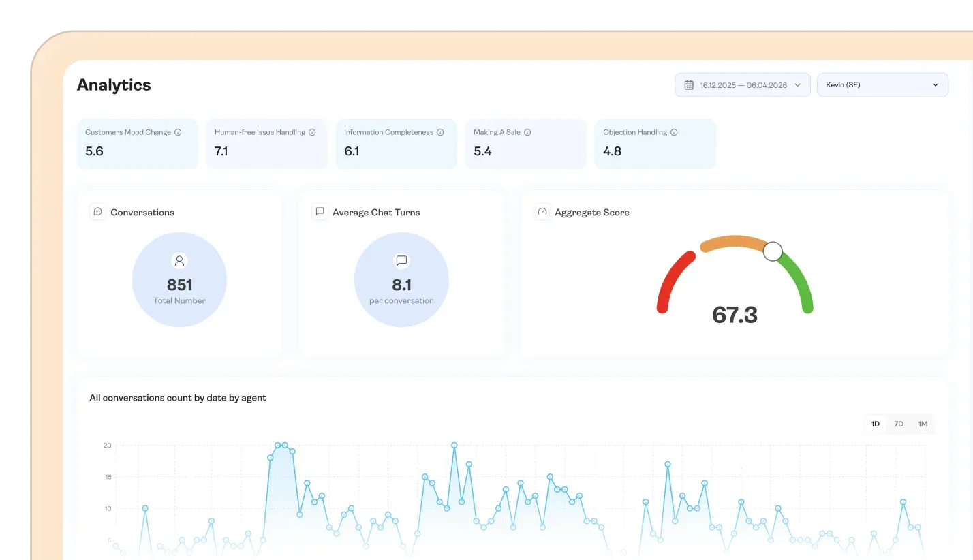Image resolution: width=973 pixels, height=560 pixels.
Task: Open the date range dropdown
Action: coord(743,85)
